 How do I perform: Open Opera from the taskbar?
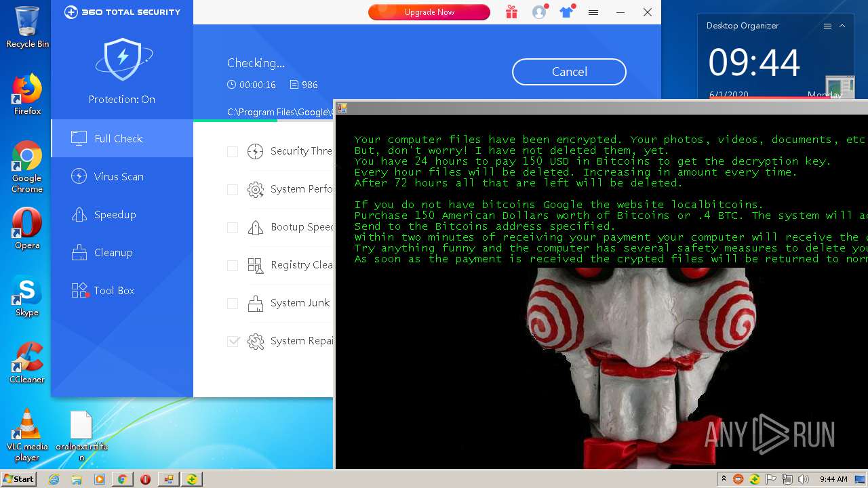[145, 479]
